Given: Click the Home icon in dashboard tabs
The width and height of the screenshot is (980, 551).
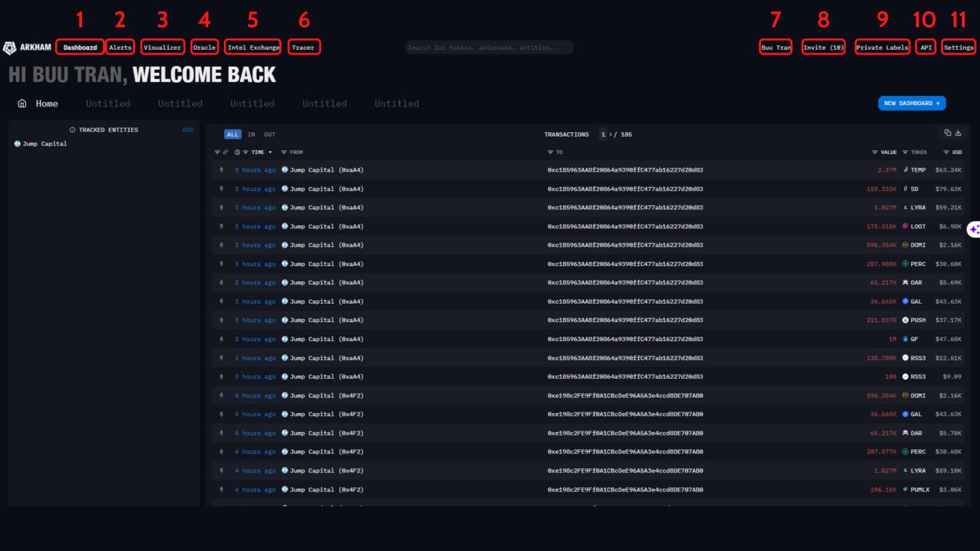Looking at the screenshot, I should (22, 104).
